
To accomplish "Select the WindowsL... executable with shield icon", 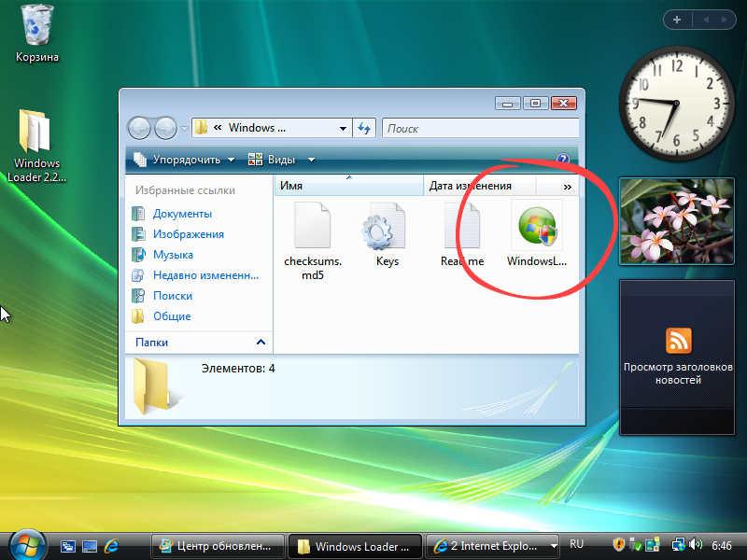I will click(x=536, y=233).
